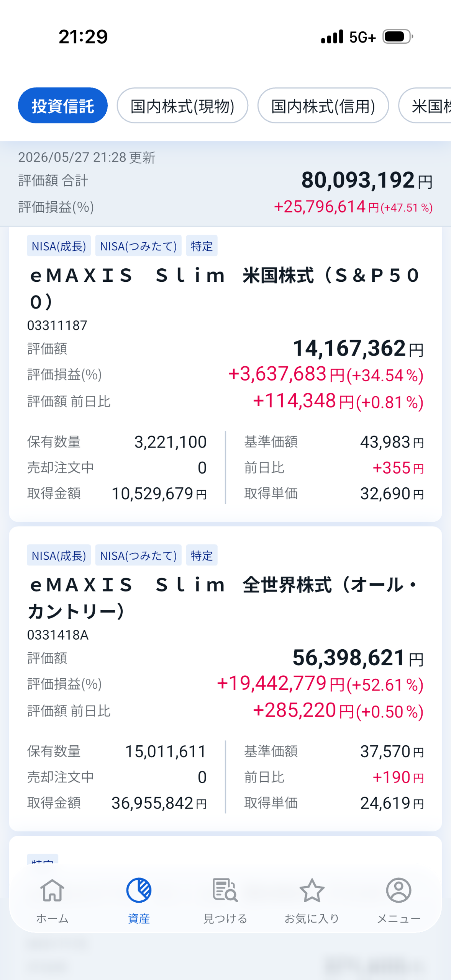Tap the 見つける search document icon

pos(225,890)
